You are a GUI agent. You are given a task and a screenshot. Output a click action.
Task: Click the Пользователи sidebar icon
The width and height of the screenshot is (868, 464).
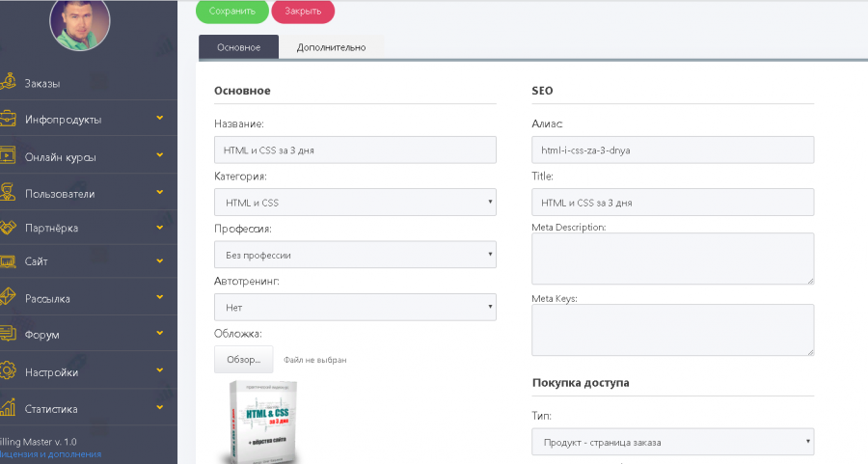click(x=7, y=193)
